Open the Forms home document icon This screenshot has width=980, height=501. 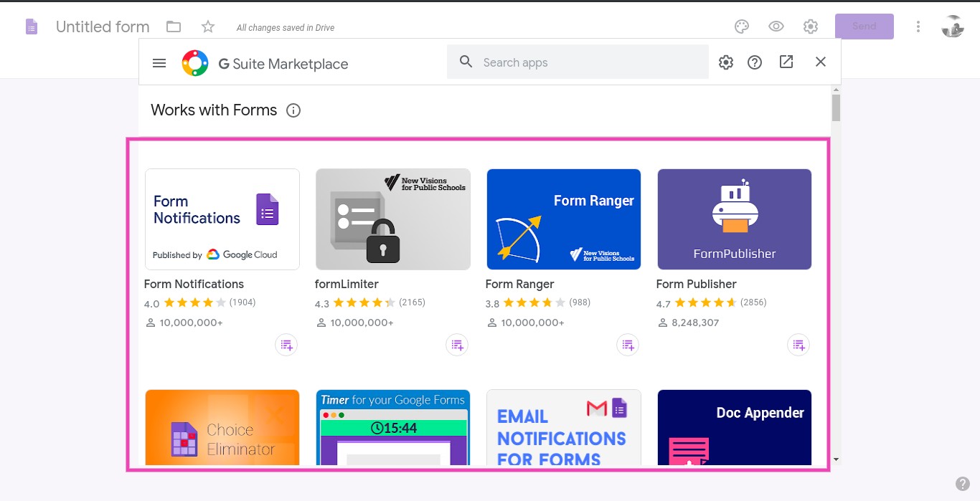(x=32, y=27)
